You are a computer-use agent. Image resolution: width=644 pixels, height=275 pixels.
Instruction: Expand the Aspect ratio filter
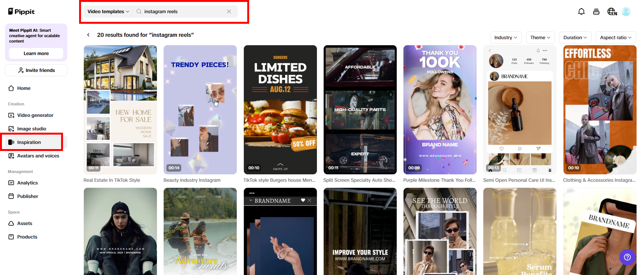click(x=616, y=38)
